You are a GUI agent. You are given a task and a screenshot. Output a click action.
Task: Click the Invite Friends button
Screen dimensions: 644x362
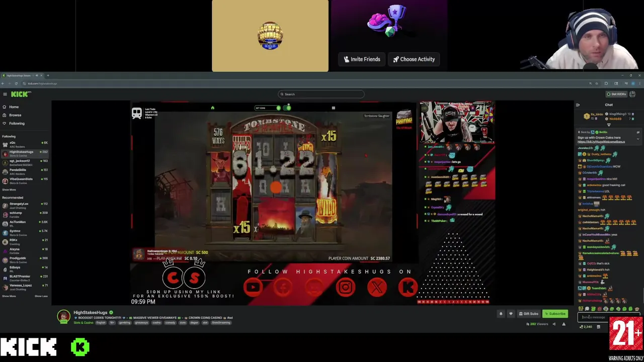[362, 59]
